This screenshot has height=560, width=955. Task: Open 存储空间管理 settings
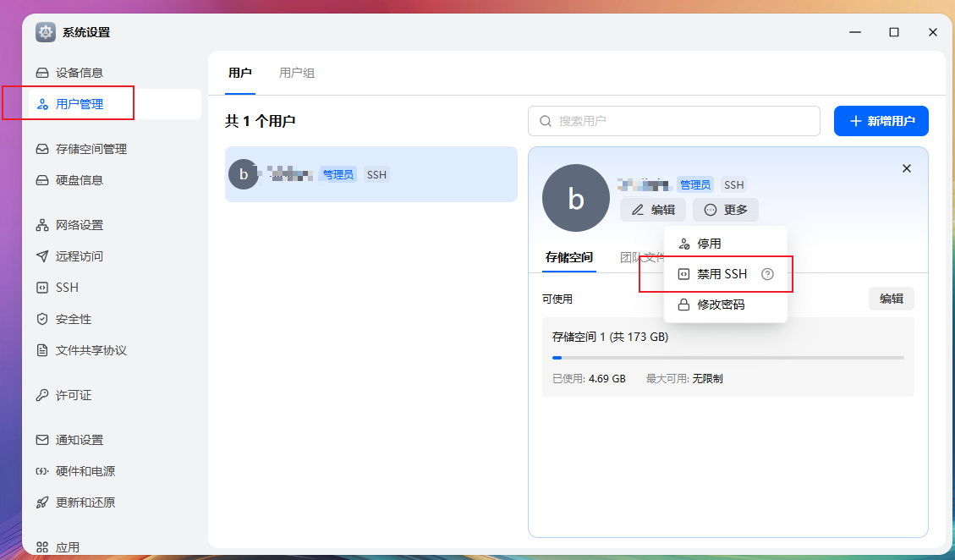(81, 149)
